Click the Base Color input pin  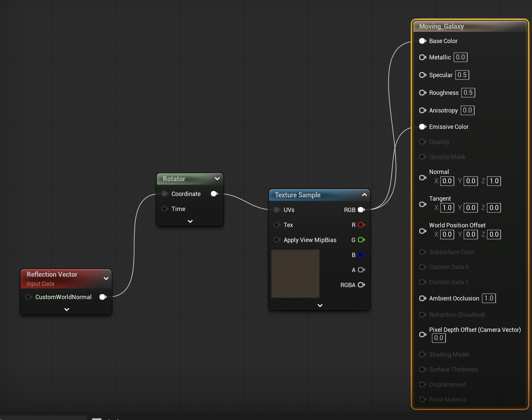click(423, 41)
